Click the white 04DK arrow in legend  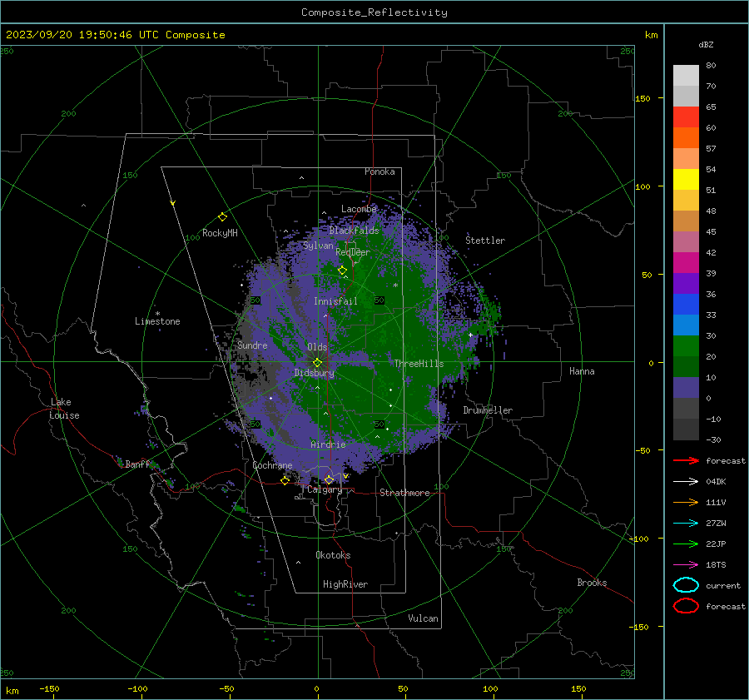[686, 482]
